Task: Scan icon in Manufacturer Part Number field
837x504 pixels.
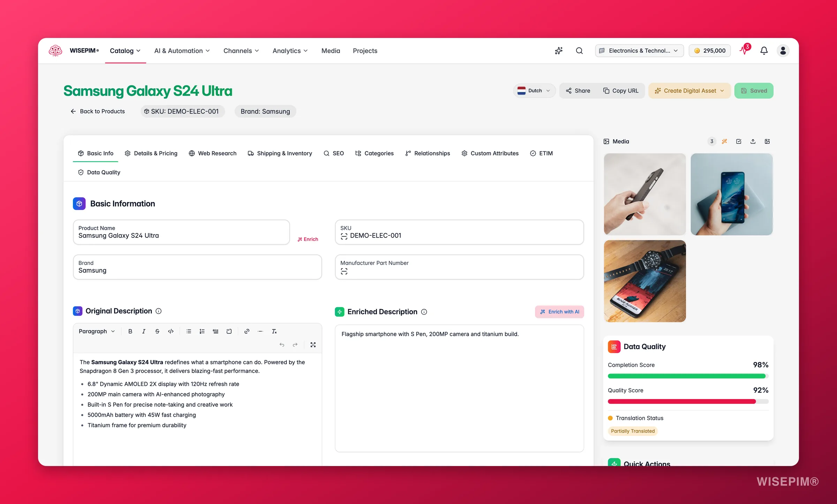Action: point(344,271)
